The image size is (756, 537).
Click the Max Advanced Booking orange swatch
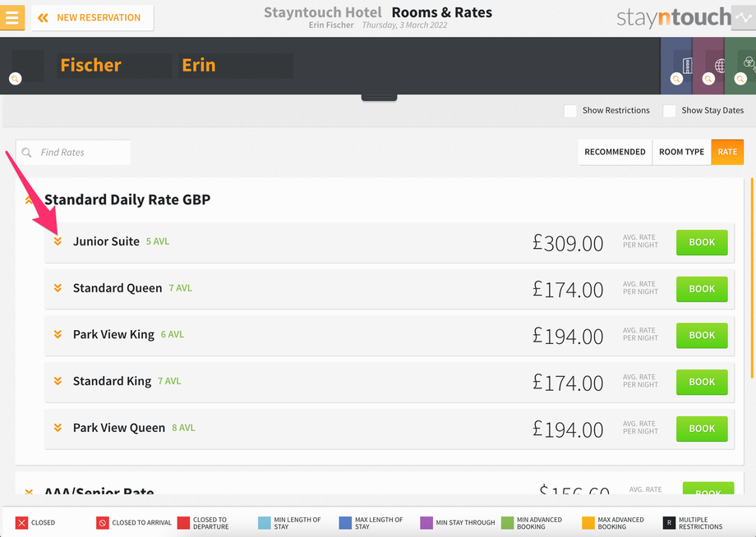(588, 523)
